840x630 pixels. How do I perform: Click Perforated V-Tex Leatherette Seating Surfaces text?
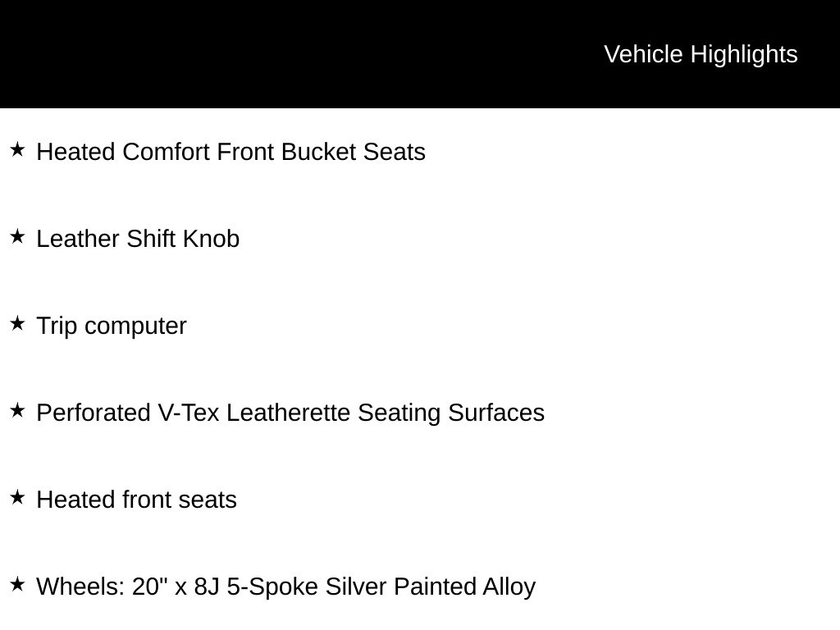290,413
